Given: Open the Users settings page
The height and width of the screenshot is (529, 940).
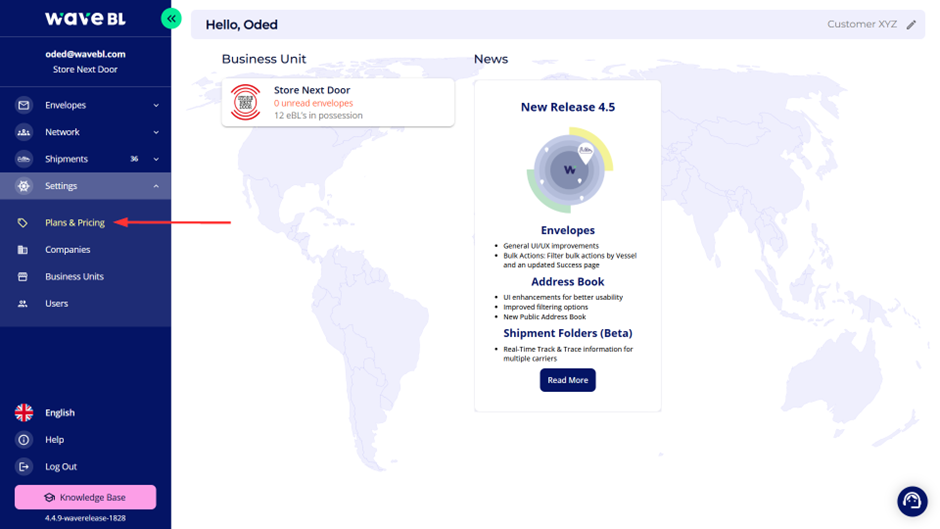Looking at the screenshot, I should coord(57,304).
